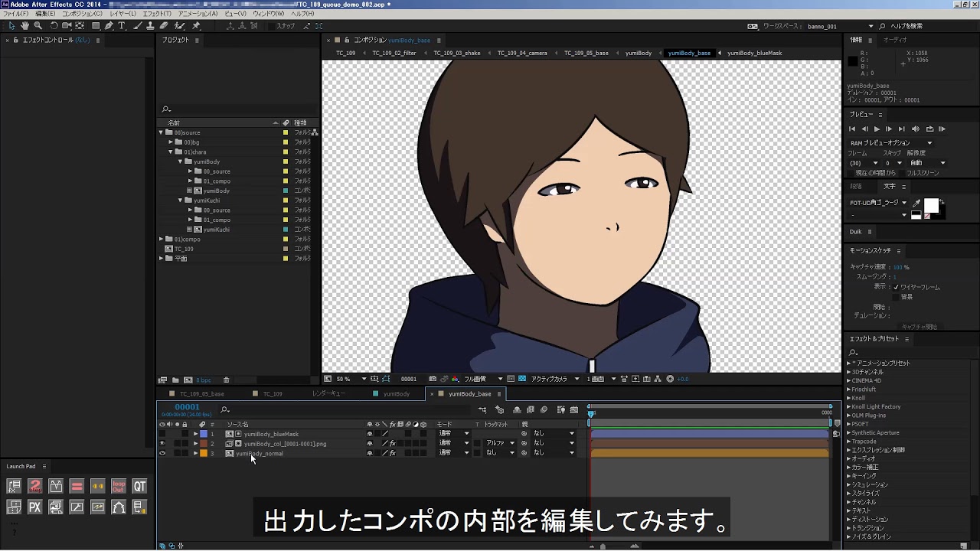Click the eyedropper in the Character panel

[x=916, y=204]
